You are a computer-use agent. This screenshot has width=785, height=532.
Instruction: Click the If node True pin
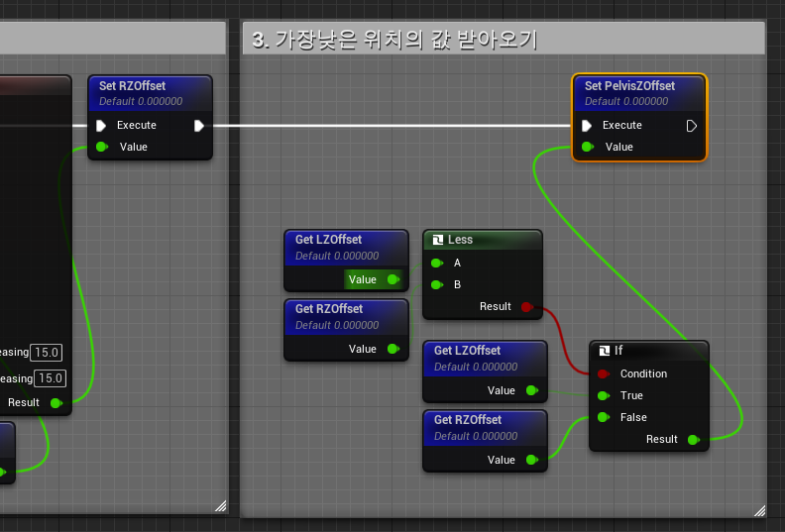click(604, 396)
